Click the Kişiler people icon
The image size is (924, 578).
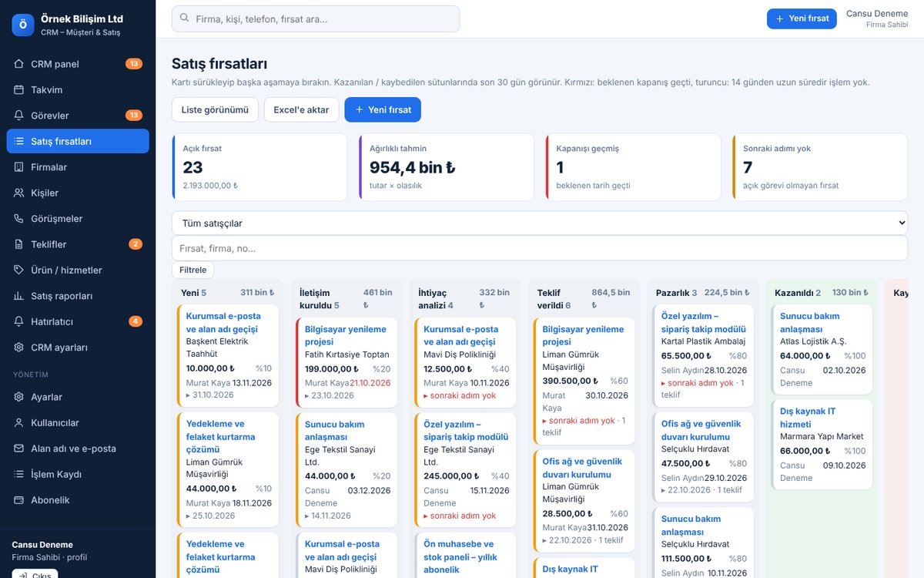pyautogui.click(x=19, y=193)
